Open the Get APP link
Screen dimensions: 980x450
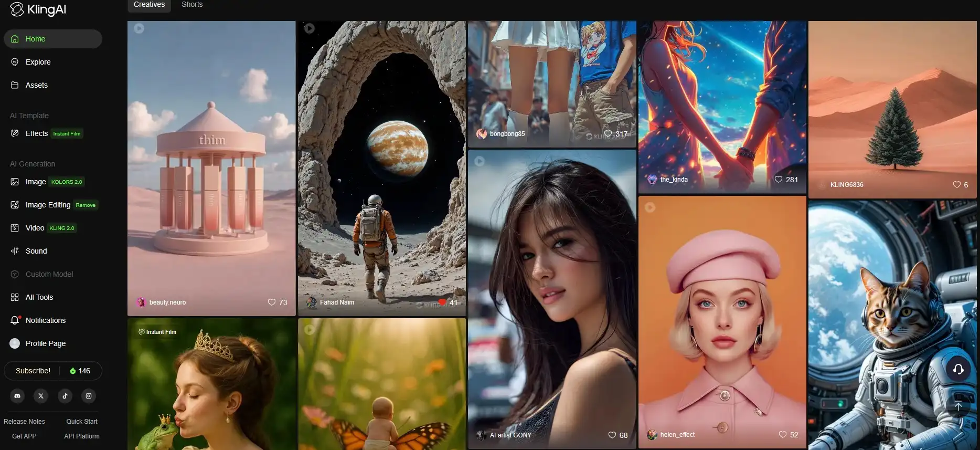(x=24, y=436)
